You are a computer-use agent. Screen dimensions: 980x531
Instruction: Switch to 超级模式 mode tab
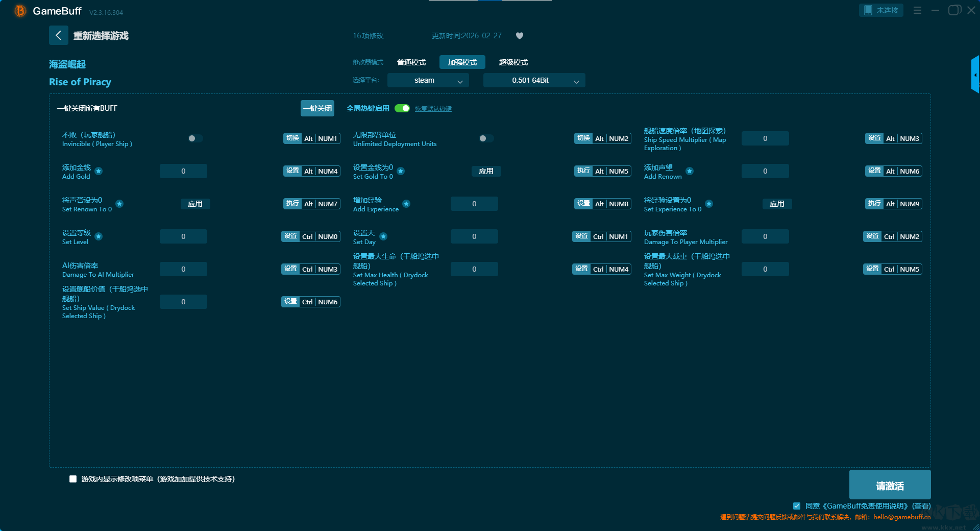coord(513,62)
